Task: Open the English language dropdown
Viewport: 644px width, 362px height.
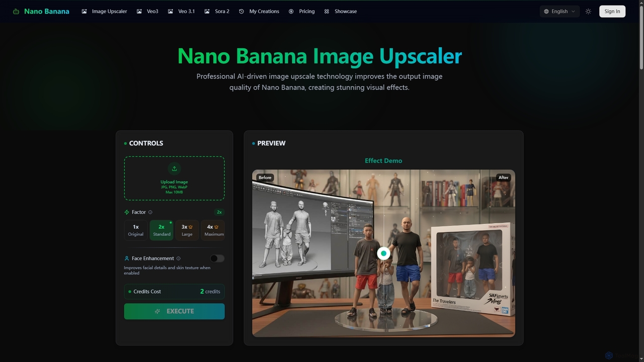Action: tap(559, 11)
